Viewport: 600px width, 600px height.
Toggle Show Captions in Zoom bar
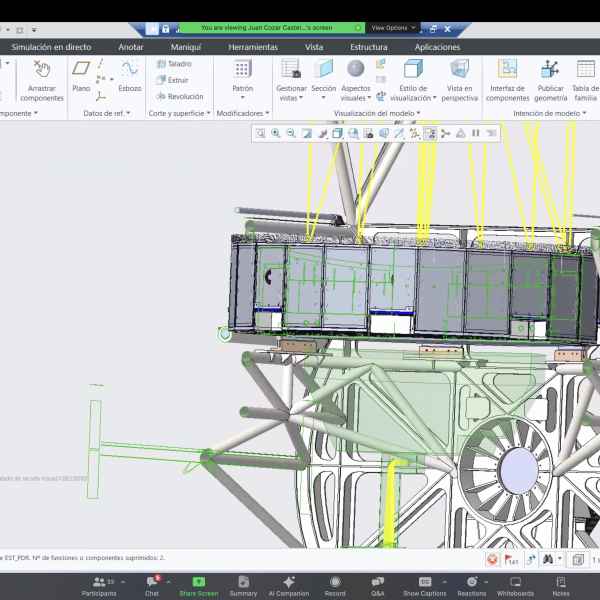(425, 585)
